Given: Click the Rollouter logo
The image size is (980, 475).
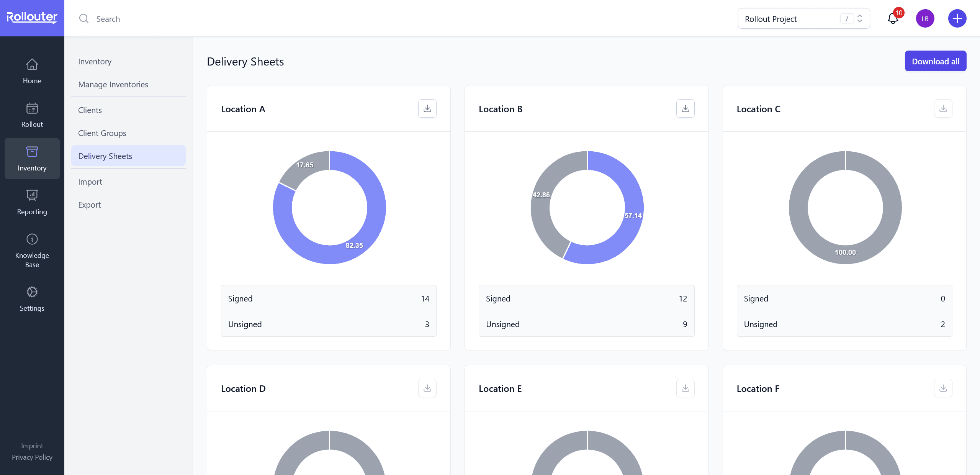Looking at the screenshot, I should click(32, 18).
